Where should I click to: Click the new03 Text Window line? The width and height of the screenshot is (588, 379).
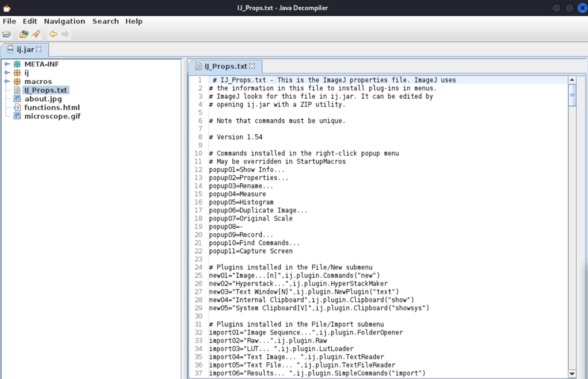(x=304, y=292)
